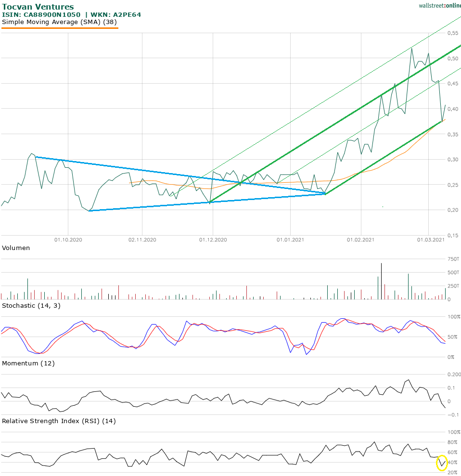This screenshot has width=461, height=476.
Task: Click the Tocvan Ventures chart title
Action: coord(38,7)
